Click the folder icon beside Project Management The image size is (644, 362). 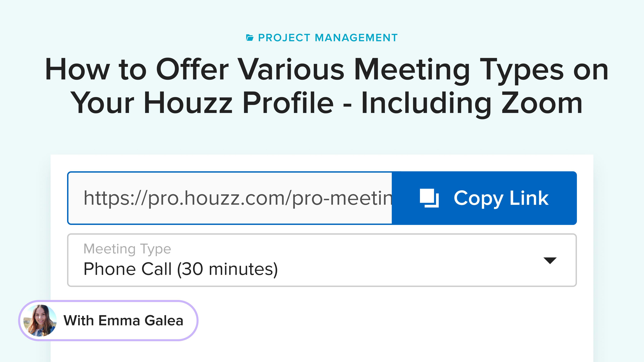point(250,38)
